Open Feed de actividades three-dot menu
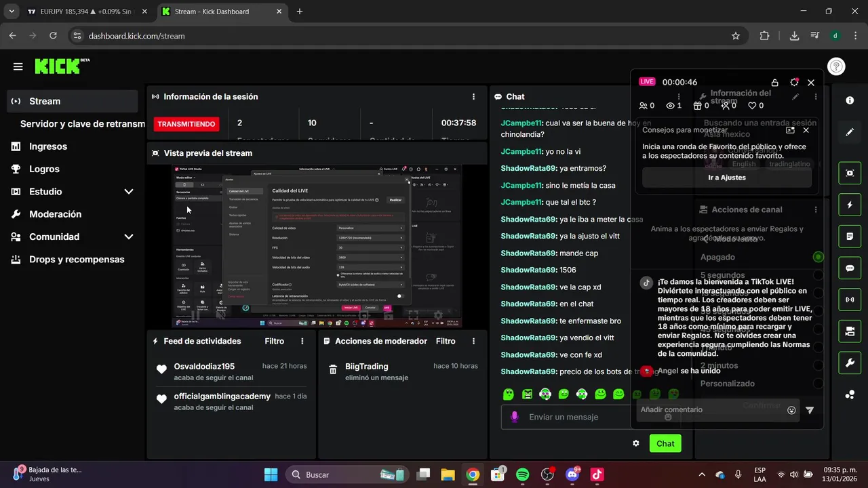The height and width of the screenshot is (488, 868). 302,341
